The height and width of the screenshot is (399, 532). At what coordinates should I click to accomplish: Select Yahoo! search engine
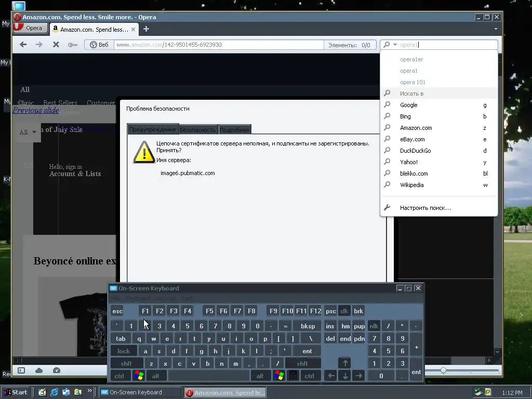[439, 162]
